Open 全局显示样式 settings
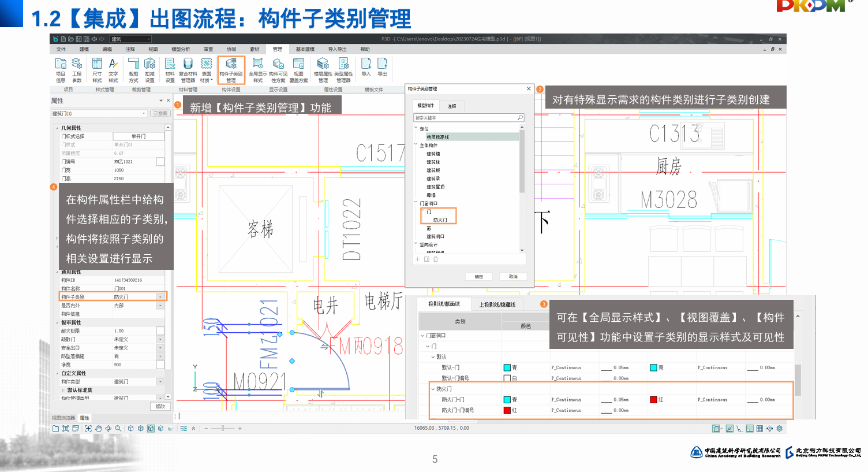Image resolution: width=868 pixels, height=472 pixels. pyautogui.click(x=257, y=70)
